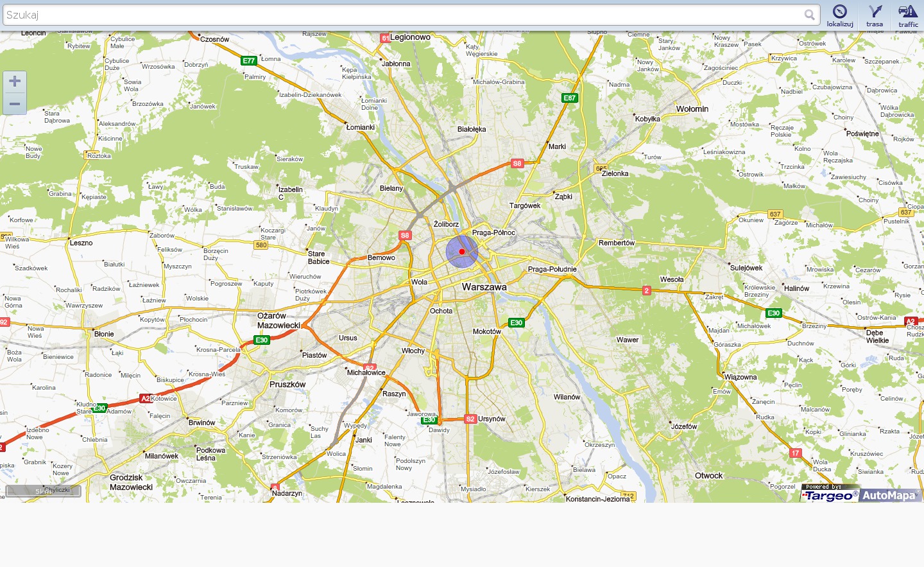
Task: Click the E77 road shield
Action: point(249,61)
